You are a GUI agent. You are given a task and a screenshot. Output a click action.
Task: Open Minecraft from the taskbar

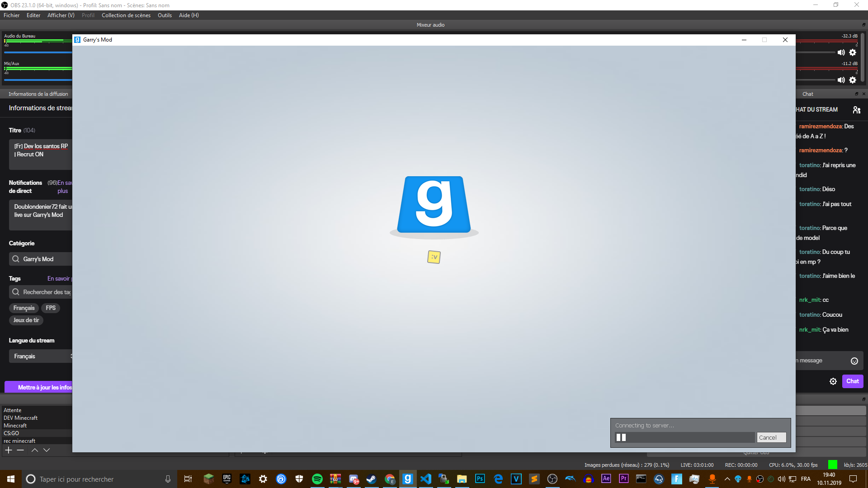pos(209,479)
